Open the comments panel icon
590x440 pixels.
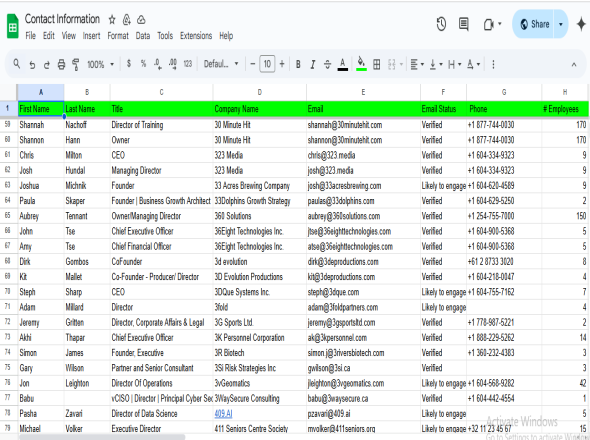(x=464, y=24)
